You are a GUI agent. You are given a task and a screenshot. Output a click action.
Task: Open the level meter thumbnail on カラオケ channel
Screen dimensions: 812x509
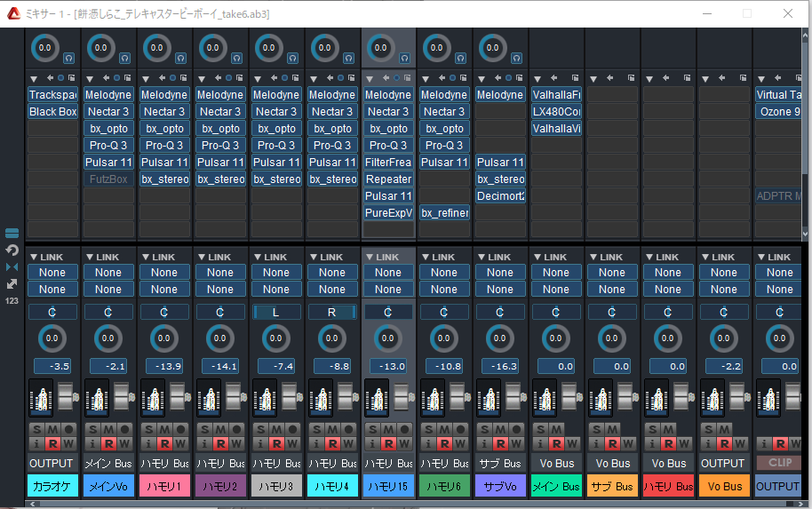click(x=41, y=398)
